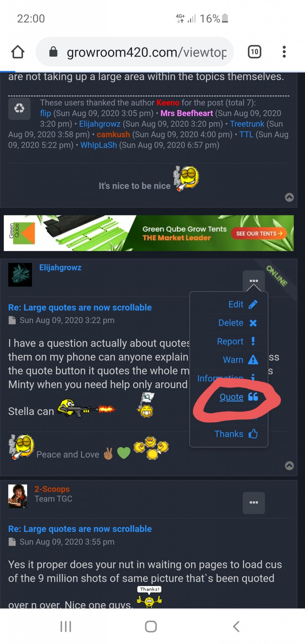The image size is (305, 644).
Task: Click the SEE OUR TENTS button
Action: (x=259, y=233)
